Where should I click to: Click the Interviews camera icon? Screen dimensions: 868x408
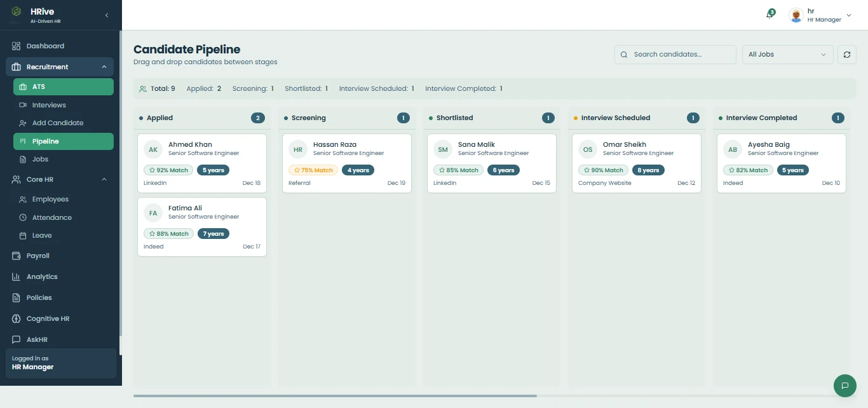point(23,105)
